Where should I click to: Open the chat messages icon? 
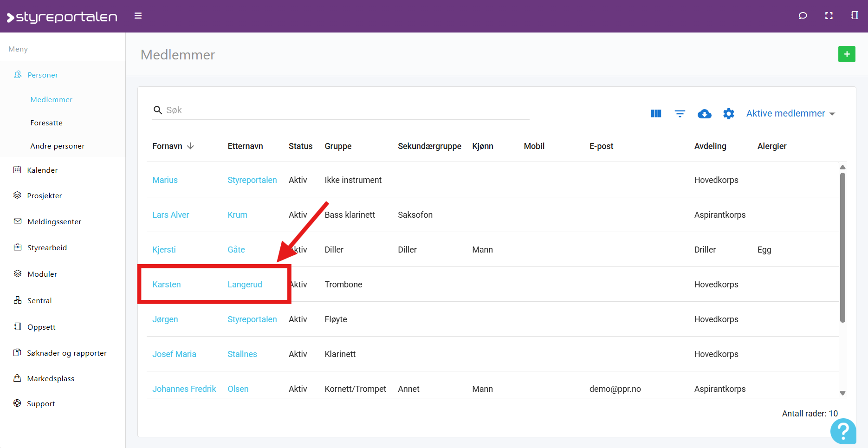pos(803,16)
